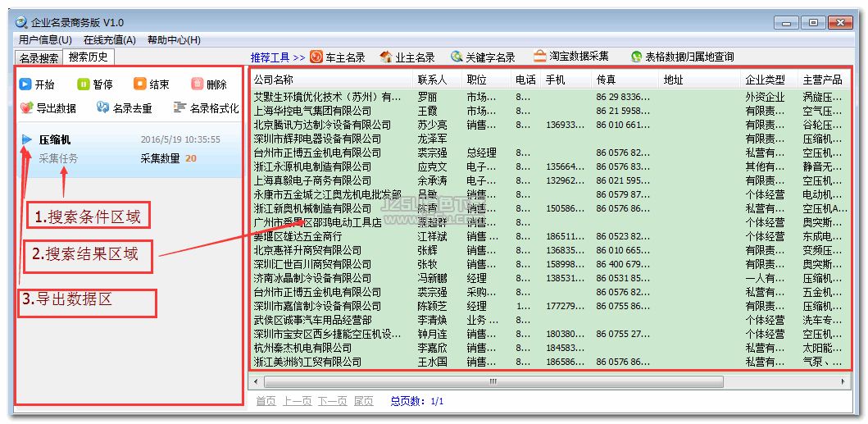Open the 关键字名录 tool
Image resolution: width=868 pixels, height=424 pixels.
(x=483, y=57)
